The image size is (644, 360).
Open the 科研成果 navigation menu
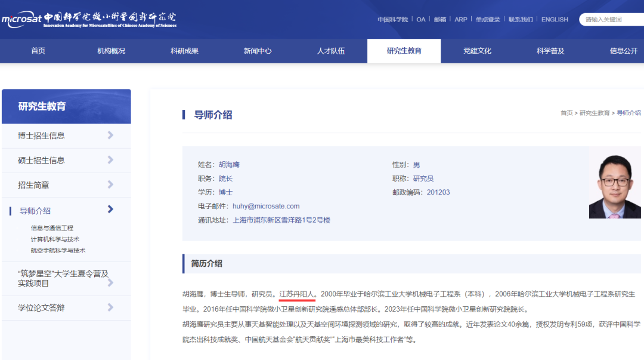(x=184, y=51)
